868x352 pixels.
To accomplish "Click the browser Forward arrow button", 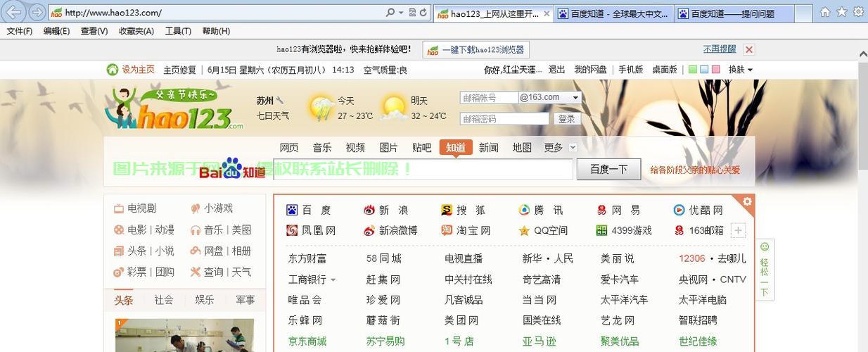I will point(37,12).
